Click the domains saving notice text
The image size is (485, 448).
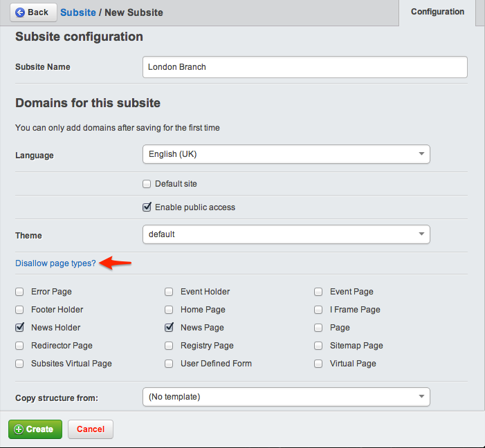coord(118,128)
